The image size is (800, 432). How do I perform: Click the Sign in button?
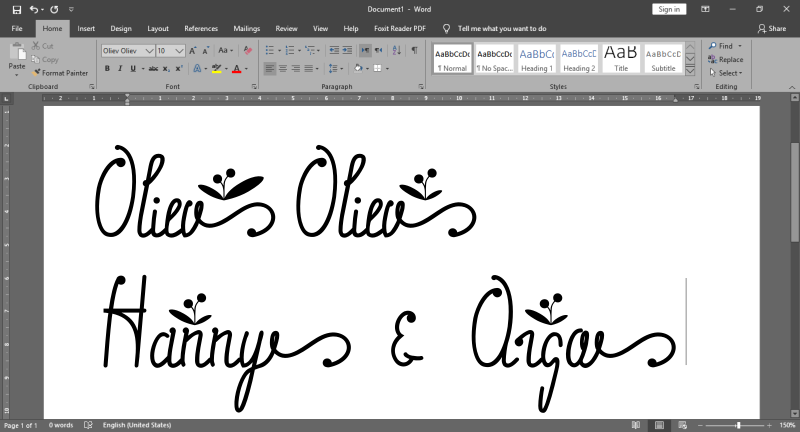click(669, 9)
